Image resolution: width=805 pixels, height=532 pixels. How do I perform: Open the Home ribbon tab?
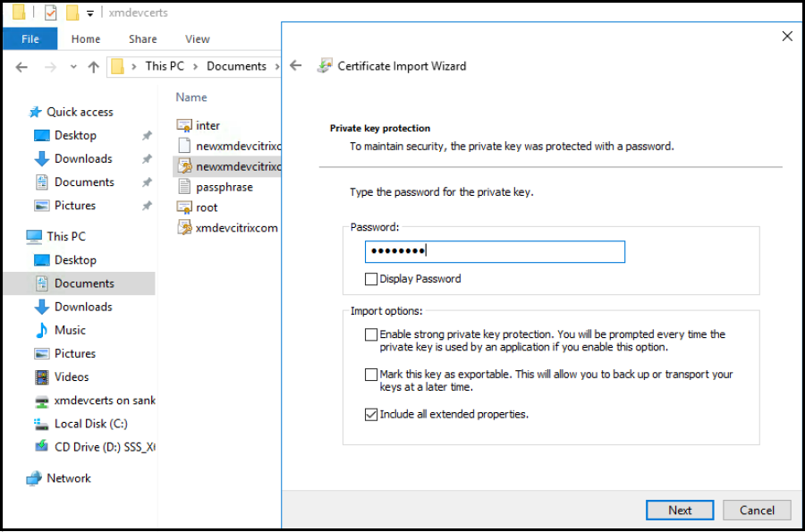click(86, 39)
